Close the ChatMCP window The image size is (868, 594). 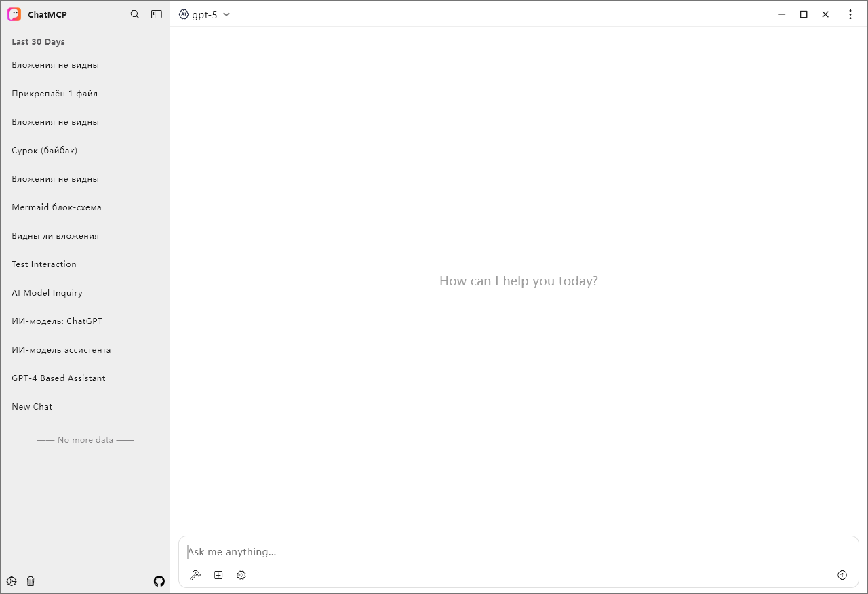coord(825,14)
